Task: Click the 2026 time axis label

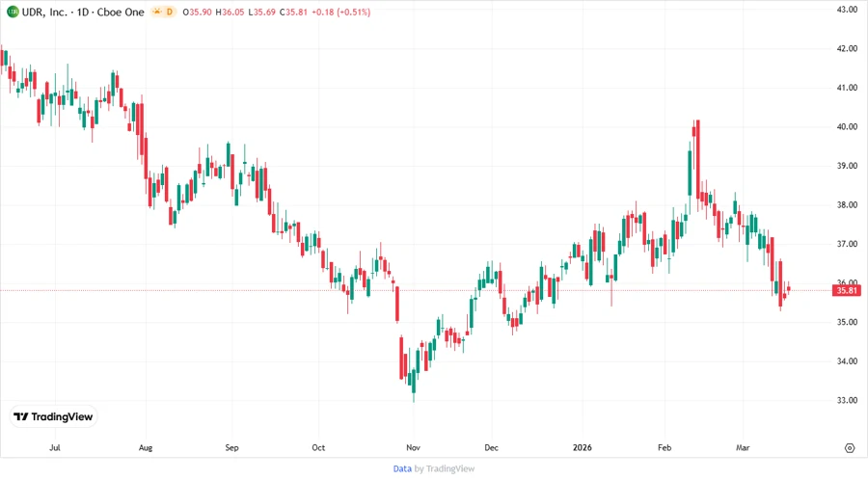Action: 582,447
